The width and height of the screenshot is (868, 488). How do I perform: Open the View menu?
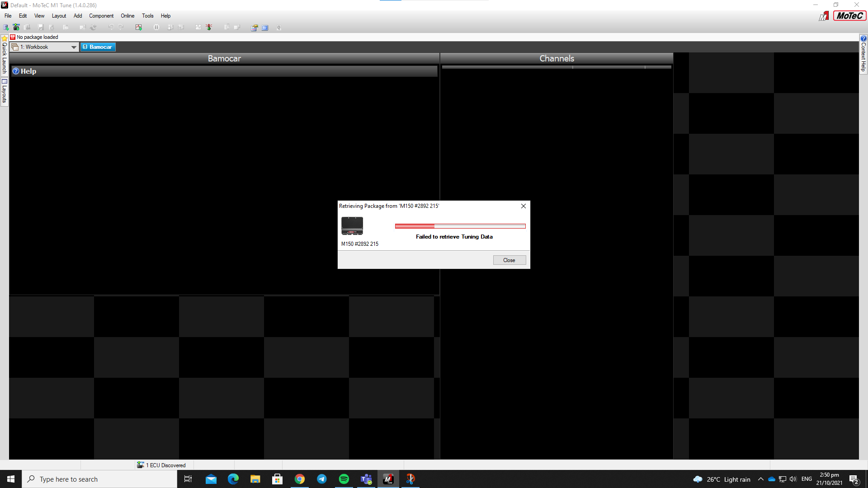39,16
